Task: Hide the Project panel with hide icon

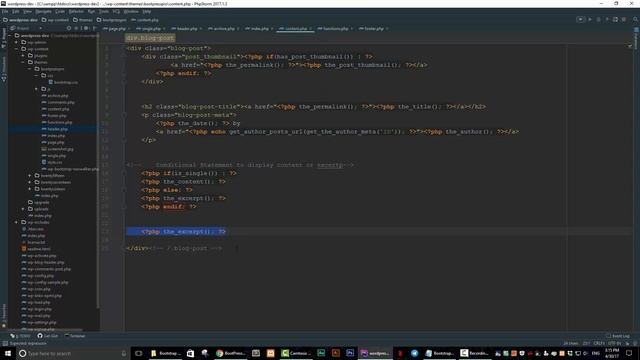Action: pos(94,28)
